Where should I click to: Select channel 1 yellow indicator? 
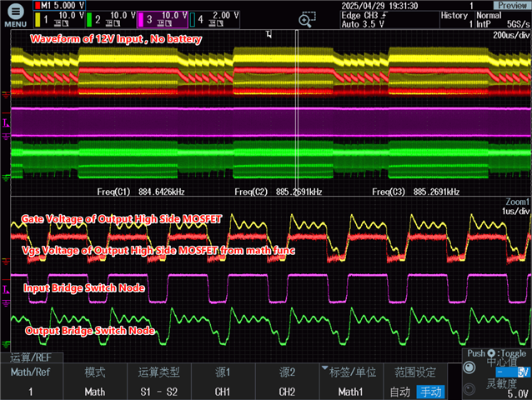(x=58, y=17)
